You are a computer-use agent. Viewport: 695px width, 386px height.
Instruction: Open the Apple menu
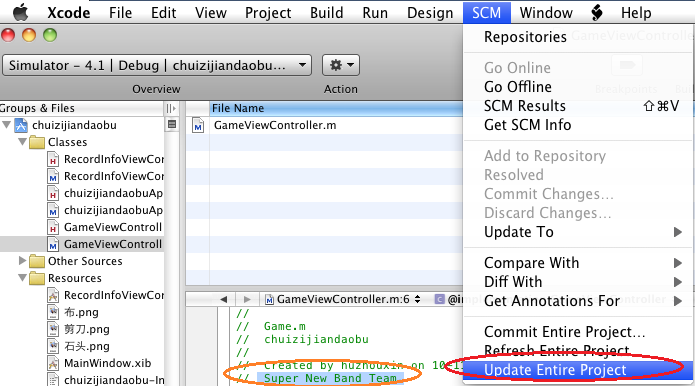click(20, 12)
